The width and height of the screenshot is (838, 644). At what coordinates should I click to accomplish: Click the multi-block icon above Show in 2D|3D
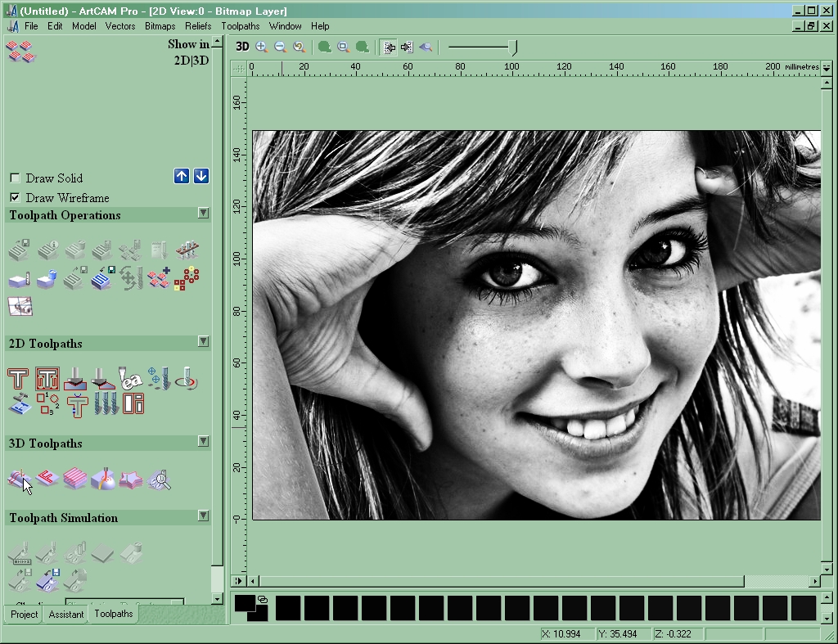click(20, 52)
